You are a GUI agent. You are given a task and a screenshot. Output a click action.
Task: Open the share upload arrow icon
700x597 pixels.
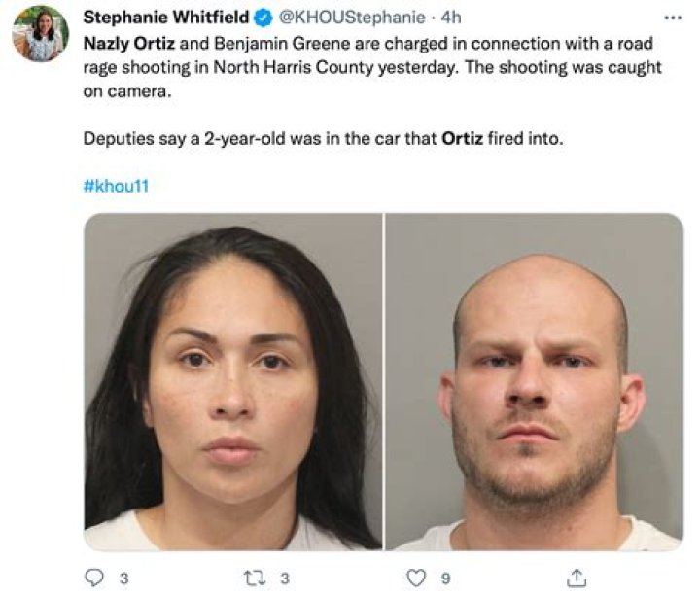[577, 578]
